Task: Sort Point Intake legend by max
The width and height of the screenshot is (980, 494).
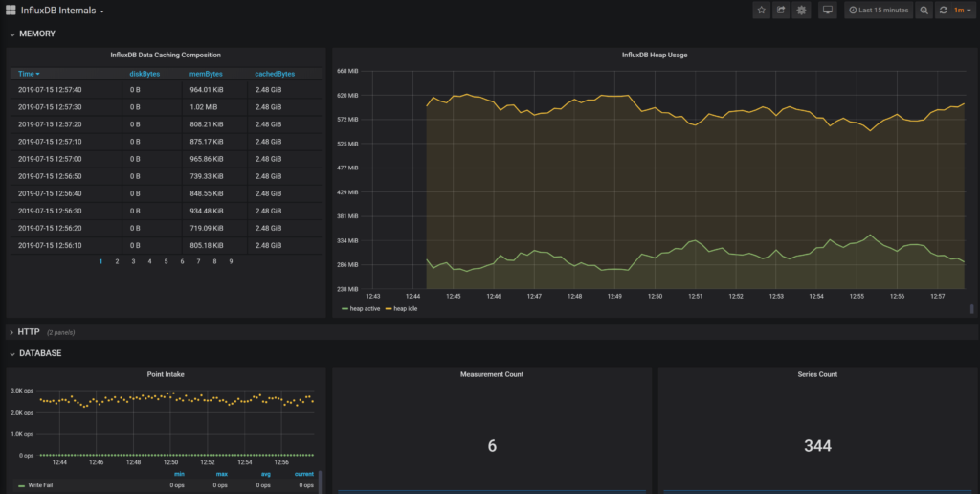Action: [221, 474]
